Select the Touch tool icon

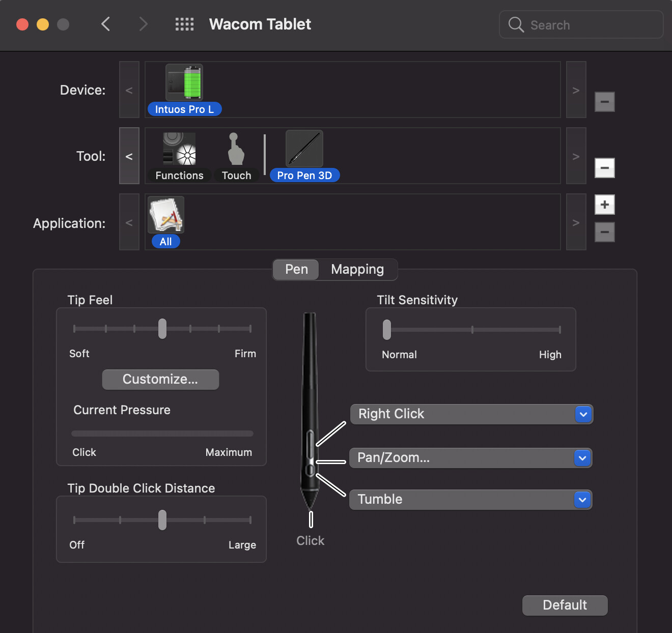(236, 149)
